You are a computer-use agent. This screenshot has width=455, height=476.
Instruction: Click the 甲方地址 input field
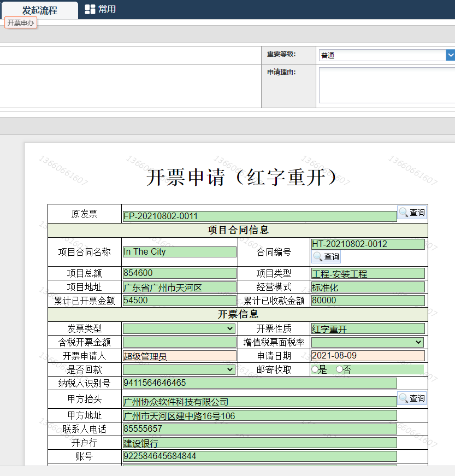tap(259, 416)
